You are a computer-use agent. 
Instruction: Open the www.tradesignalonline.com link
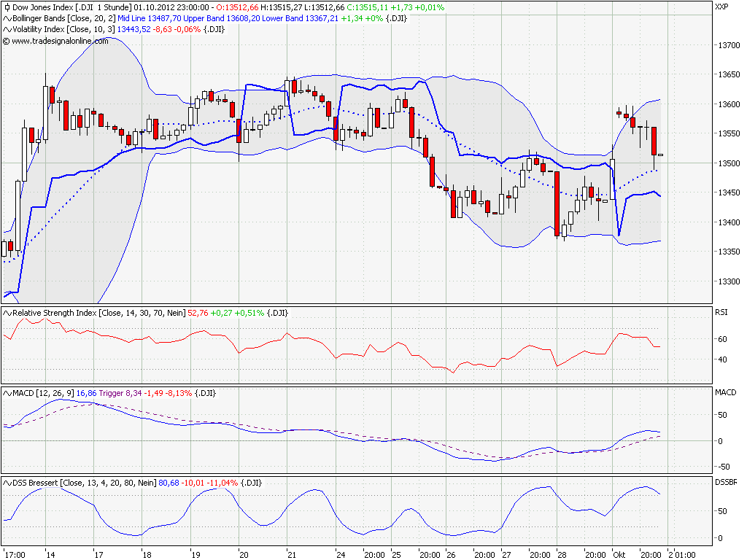point(58,42)
